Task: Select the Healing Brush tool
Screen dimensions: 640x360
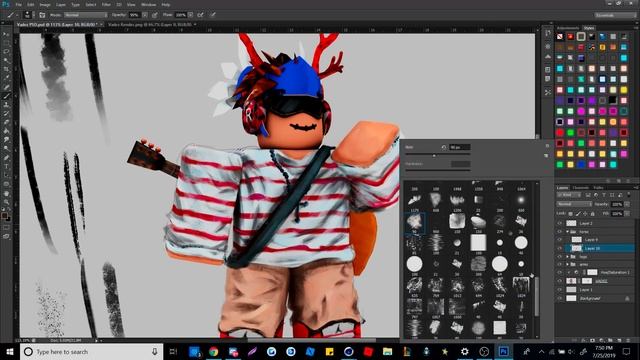Action: (x=6, y=87)
